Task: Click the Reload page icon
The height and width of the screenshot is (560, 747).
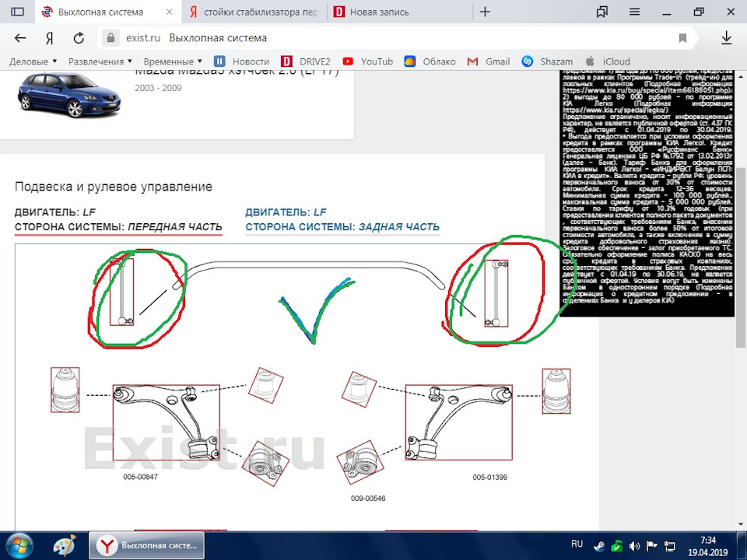Action: pos(78,37)
